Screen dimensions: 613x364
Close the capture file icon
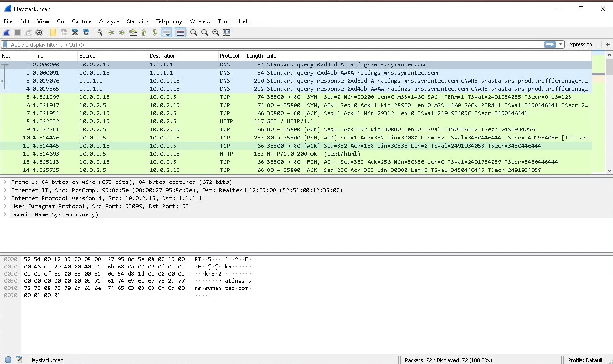point(75,32)
